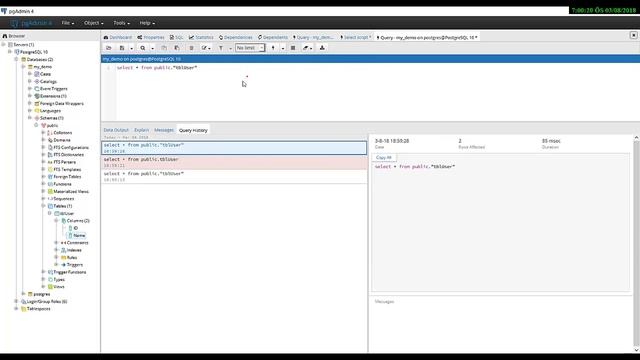Select the Sequences tree item
This screenshot has width=640, height=360.
click(x=64, y=199)
